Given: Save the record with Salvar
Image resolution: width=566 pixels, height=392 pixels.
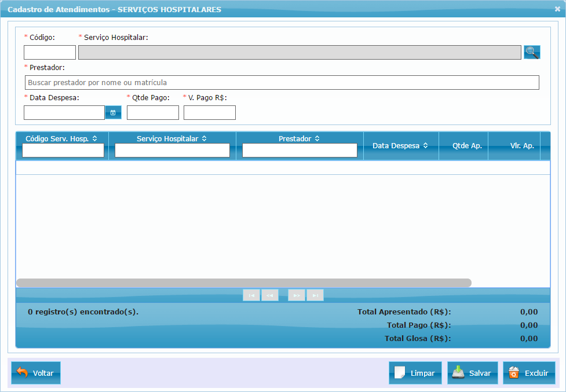Looking at the screenshot, I should 473,373.
